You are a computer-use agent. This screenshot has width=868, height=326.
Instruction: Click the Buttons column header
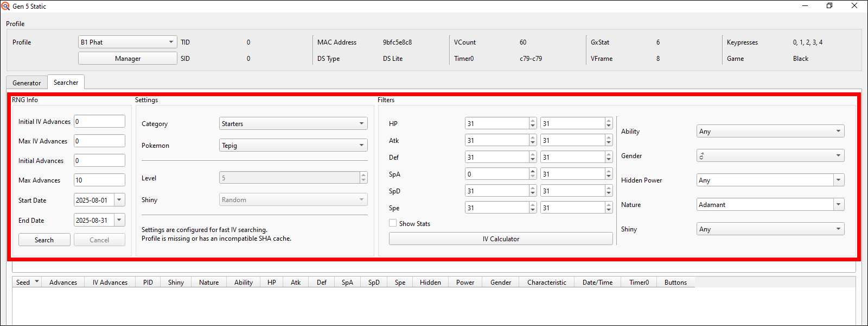click(x=675, y=282)
